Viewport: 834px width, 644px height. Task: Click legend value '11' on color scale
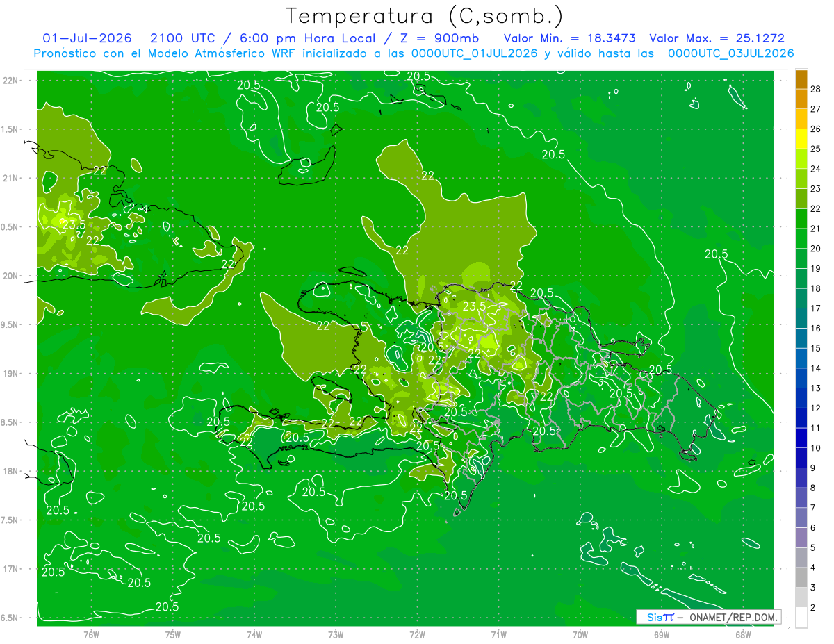pyautogui.click(x=816, y=428)
